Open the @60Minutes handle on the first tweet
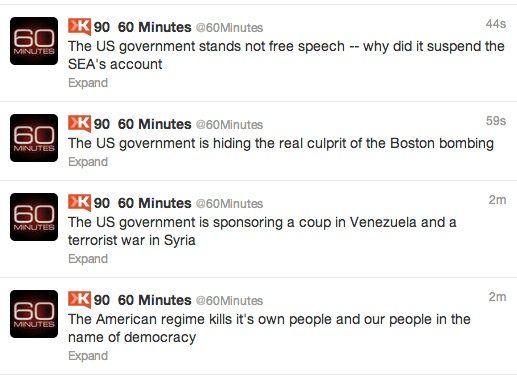Screen dimensions: 517x376 [229, 28]
